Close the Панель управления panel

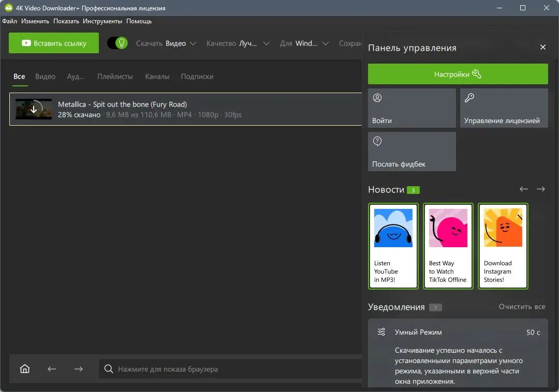pyautogui.click(x=542, y=48)
